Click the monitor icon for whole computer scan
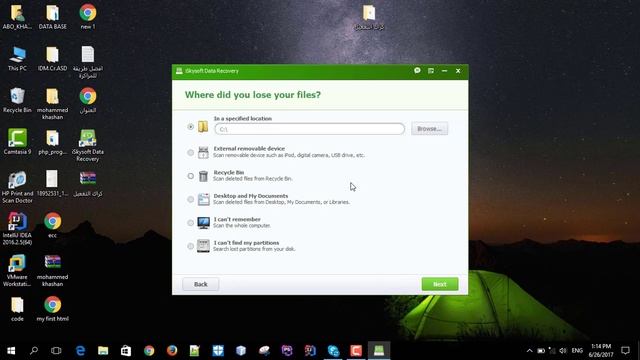 pos(203,222)
